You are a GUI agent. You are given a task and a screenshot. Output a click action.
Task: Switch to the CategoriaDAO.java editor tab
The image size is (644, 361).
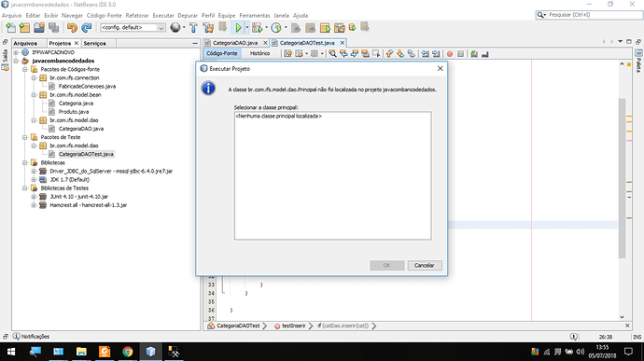tap(235, 43)
